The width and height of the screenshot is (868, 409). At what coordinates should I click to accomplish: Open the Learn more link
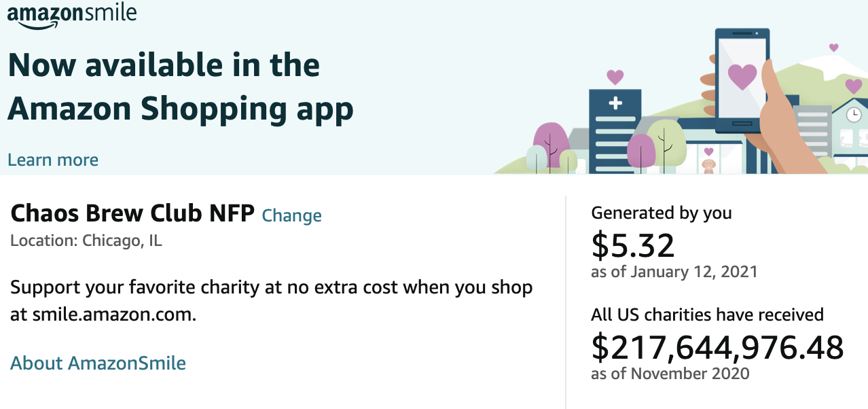(x=53, y=160)
